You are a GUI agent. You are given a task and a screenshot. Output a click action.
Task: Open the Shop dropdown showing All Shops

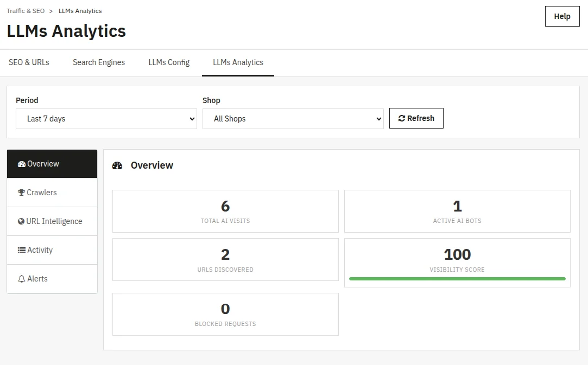coord(293,119)
